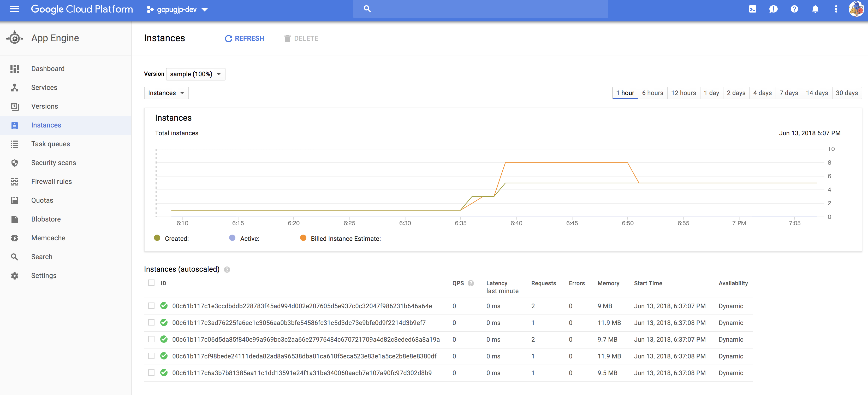This screenshot has height=395, width=868.
Task: Select checkbox for instance ending b646a64e
Action: click(151, 306)
